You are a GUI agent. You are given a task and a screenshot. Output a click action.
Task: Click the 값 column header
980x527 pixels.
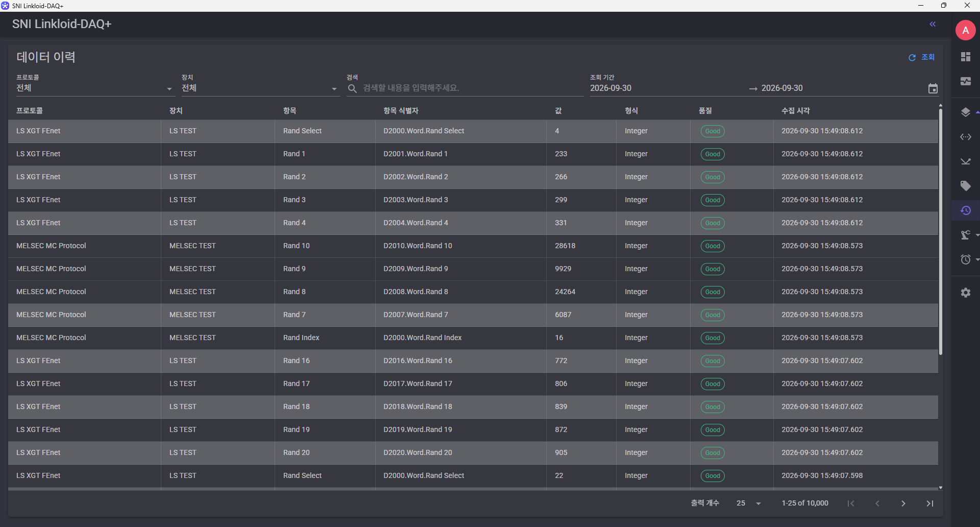point(558,111)
